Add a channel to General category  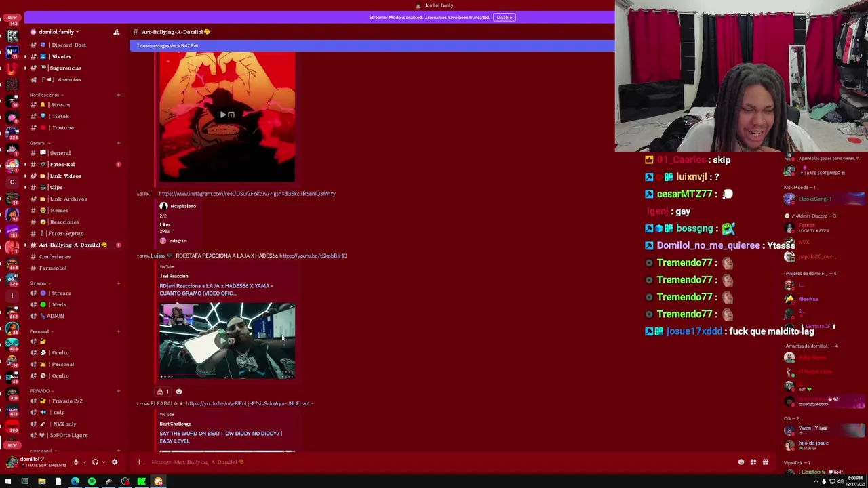click(x=118, y=143)
